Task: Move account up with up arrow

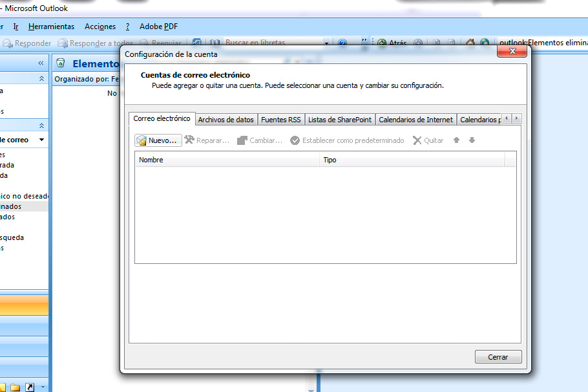Action: point(456,140)
